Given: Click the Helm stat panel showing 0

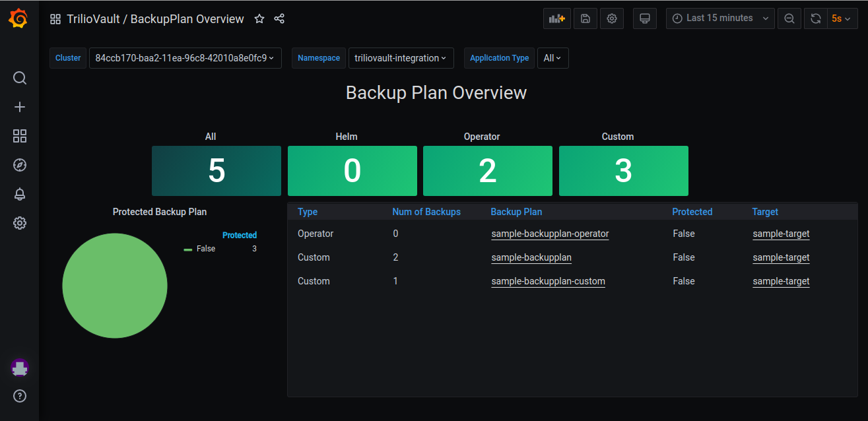Looking at the screenshot, I should click(x=352, y=171).
